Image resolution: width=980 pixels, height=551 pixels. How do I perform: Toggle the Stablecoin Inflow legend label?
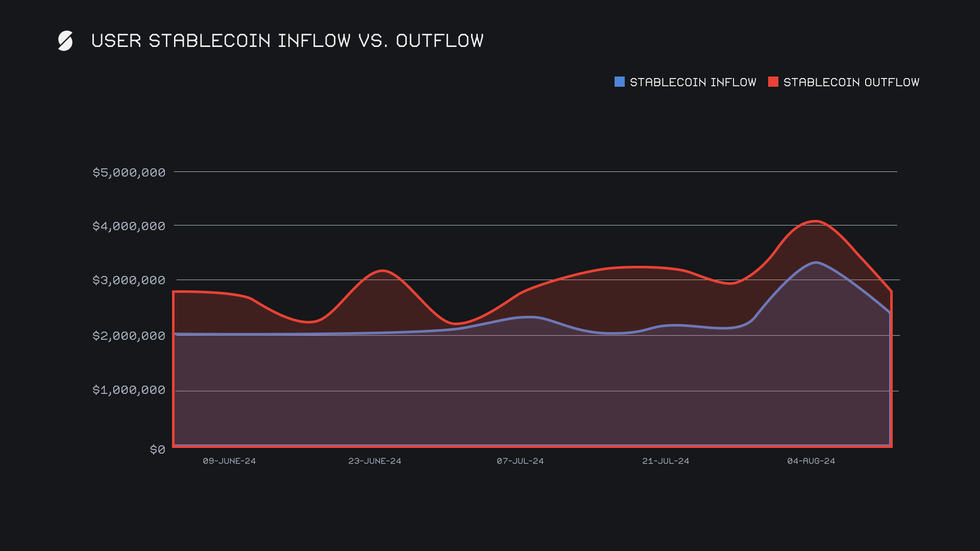pos(693,82)
